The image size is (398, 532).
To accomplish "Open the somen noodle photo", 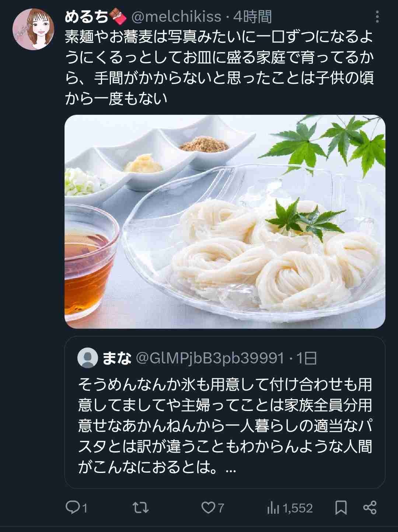I will point(225,222).
